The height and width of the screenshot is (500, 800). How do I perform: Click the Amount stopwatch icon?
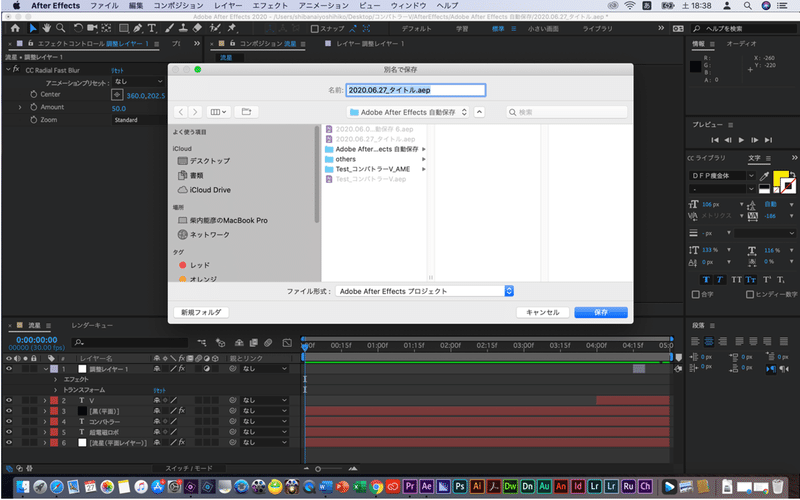click(x=34, y=108)
